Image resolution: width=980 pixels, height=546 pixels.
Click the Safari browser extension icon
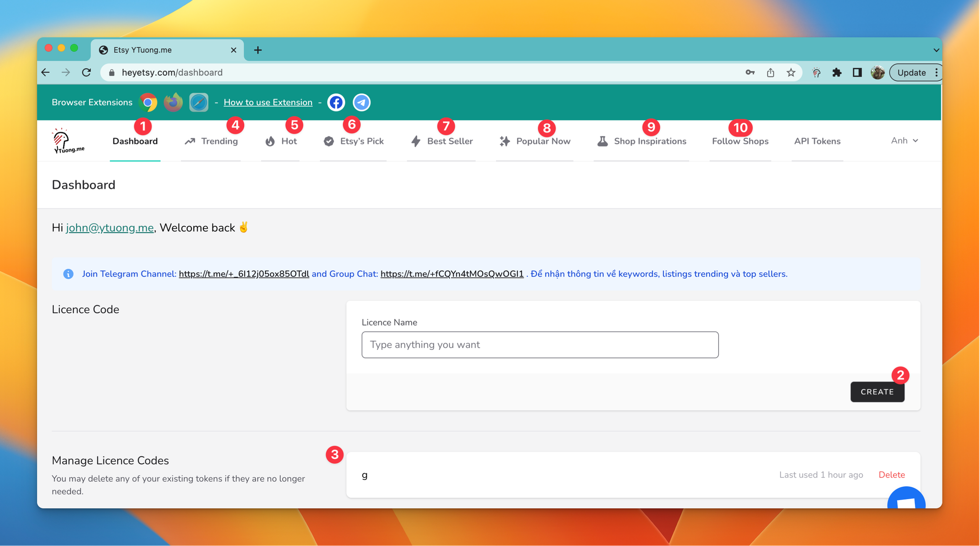click(199, 102)
